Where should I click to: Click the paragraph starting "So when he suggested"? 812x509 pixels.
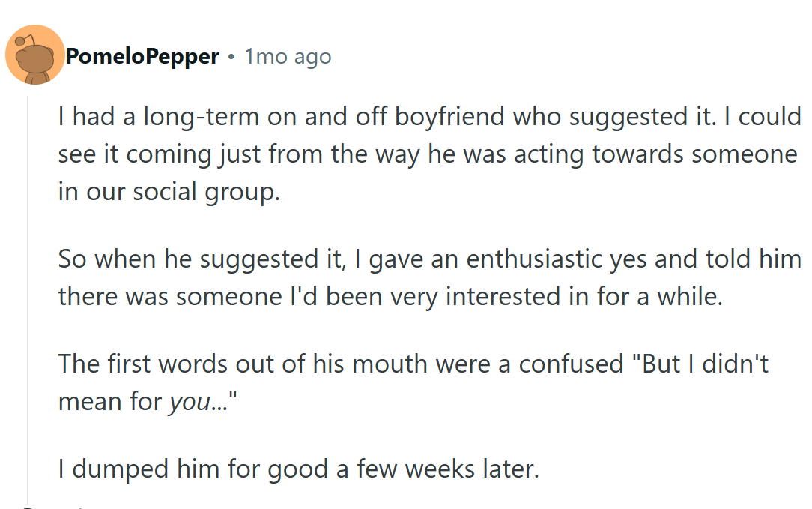click(428, 277)
